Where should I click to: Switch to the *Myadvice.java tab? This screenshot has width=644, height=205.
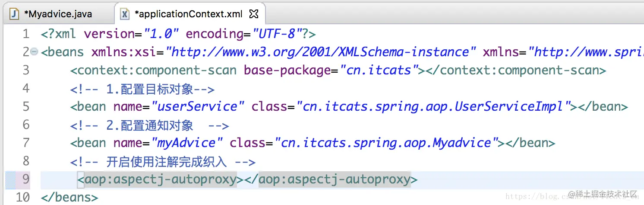51,14
